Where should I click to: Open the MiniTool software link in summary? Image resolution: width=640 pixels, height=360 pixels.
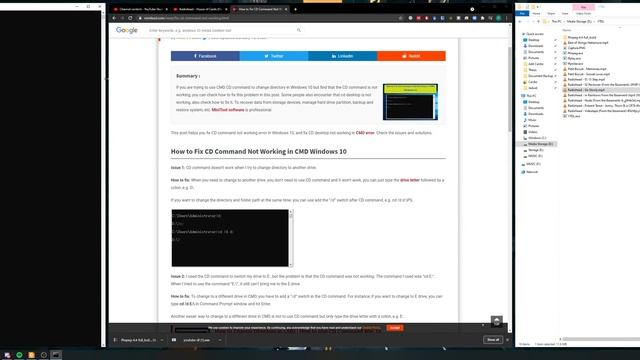point(228,110)
